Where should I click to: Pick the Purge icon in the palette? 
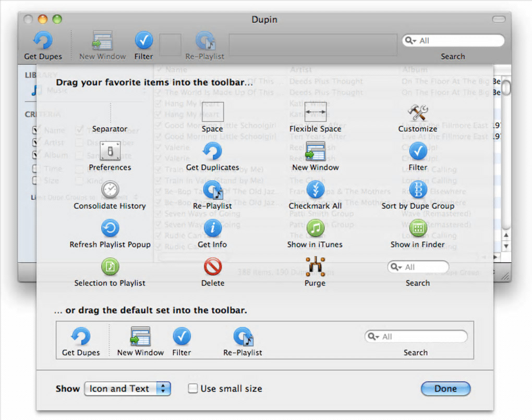coord(315,266)
